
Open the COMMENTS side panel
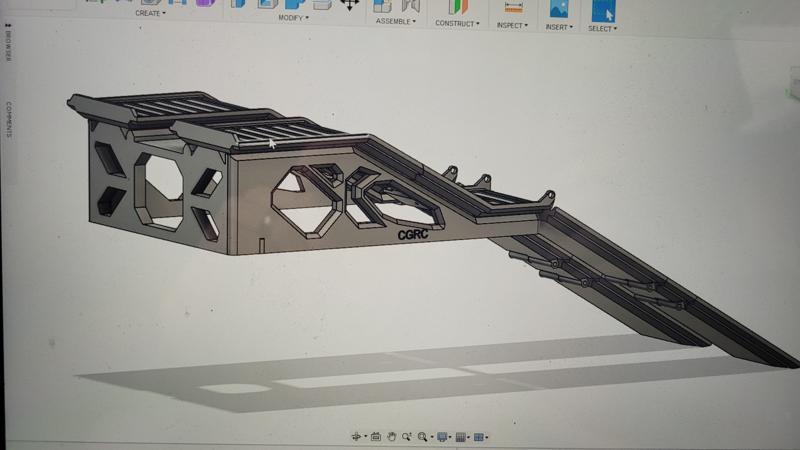coord(9,119)
